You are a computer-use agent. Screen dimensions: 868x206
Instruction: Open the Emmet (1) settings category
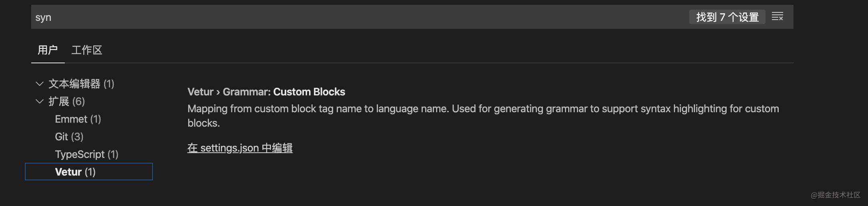point(78,119)
